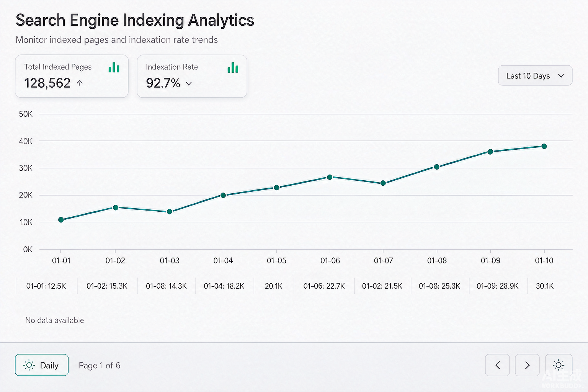Go to the next page with right chevron
588x392 pixels.
[x=527, y=365]
